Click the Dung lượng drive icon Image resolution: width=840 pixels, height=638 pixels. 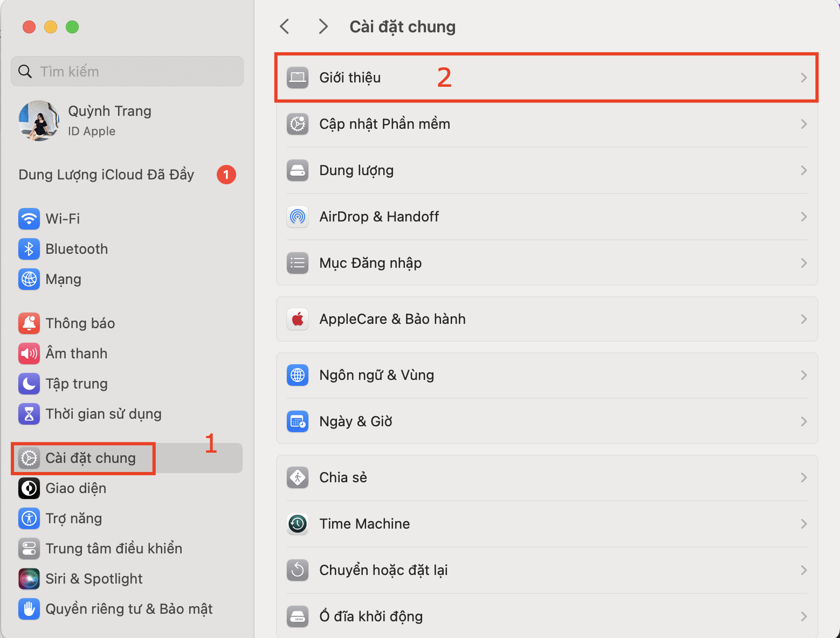tap(298, 170)
